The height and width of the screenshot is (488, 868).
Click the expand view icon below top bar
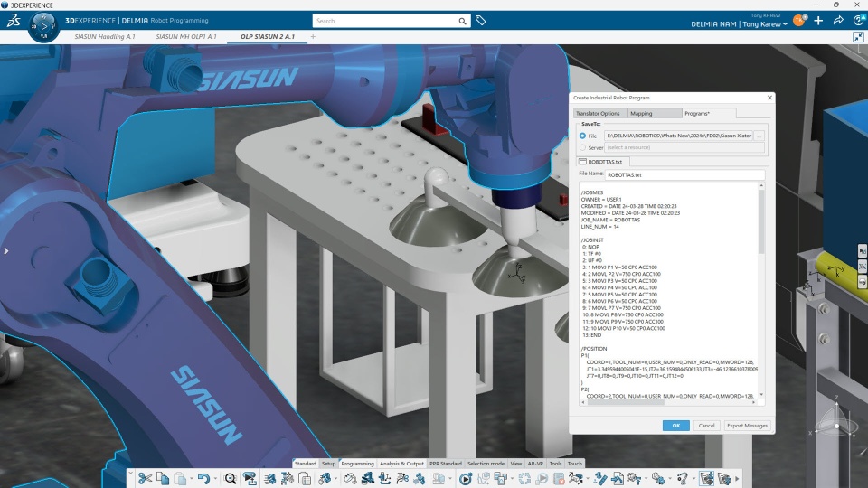click(x=858, y=36)
